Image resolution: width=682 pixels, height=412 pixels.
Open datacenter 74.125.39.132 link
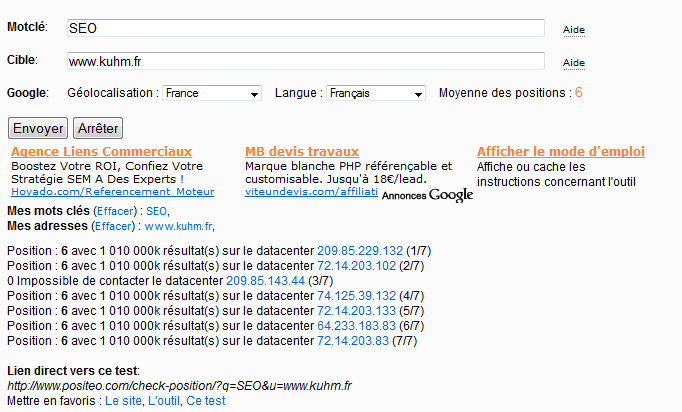click(x=356, y=296)
